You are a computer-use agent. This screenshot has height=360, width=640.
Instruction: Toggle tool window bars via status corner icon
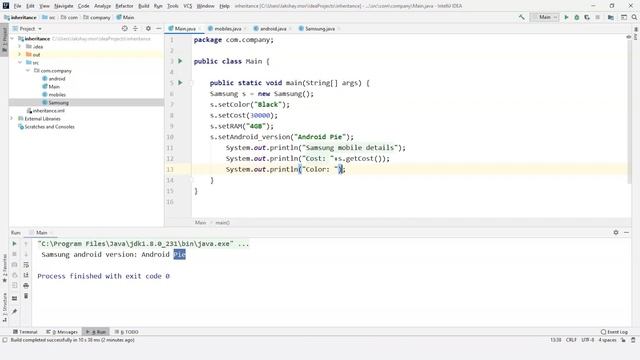(5, 340)
